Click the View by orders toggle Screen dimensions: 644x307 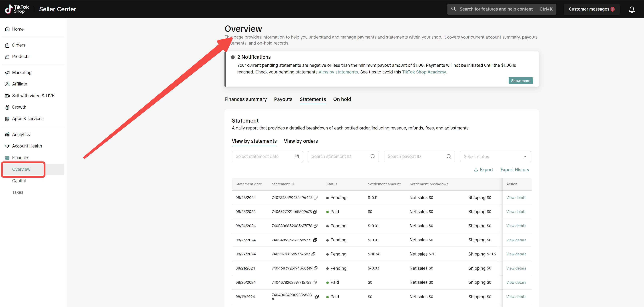click(301, 141)
